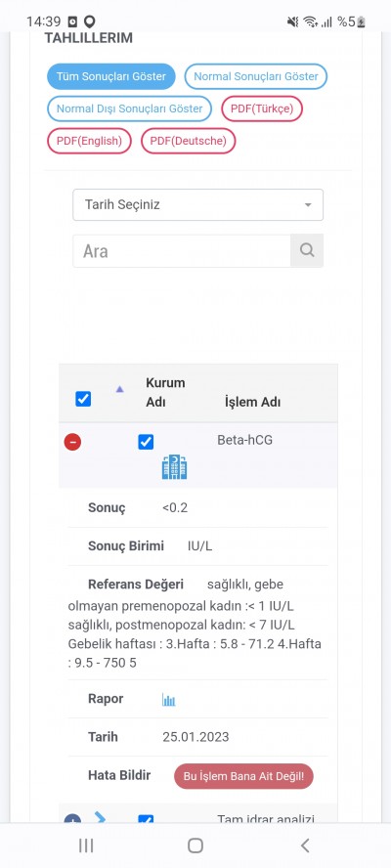Tap the Android home navigation icon
Screen dimensions: 391x868
(x=195, y=846)
